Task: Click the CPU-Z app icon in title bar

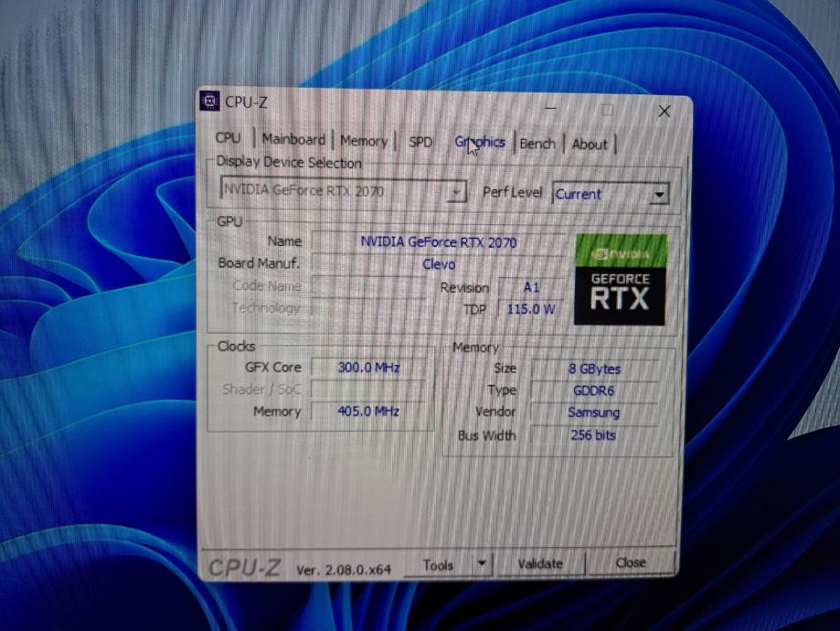Action: 209,101
